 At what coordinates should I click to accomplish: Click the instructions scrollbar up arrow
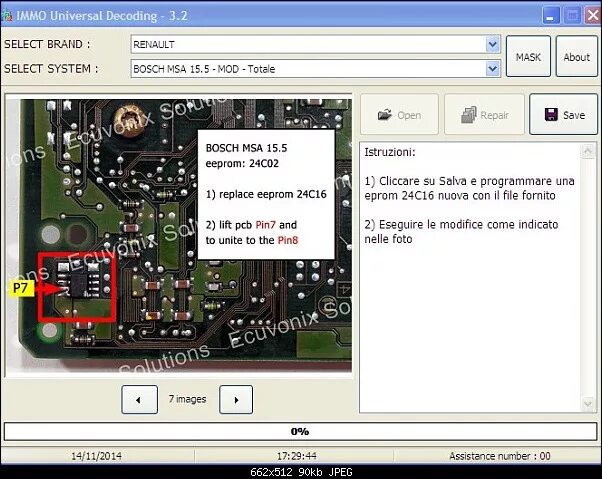[x=587, y=151]
